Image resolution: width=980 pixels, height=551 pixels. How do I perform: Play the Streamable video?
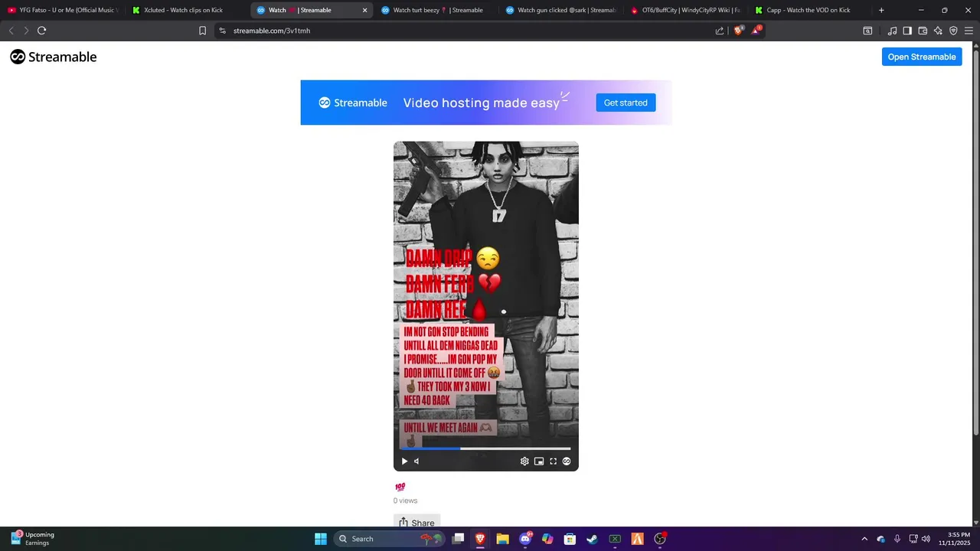[405, 461]
